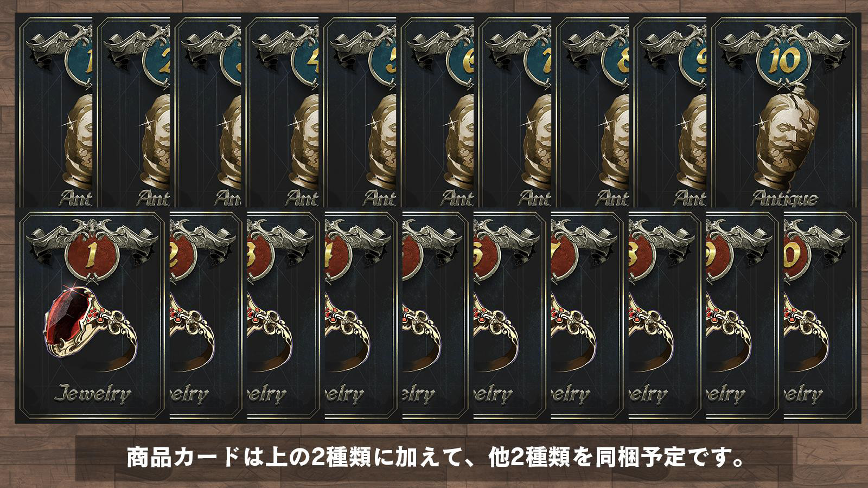The height and width of the screenshot is (488, 868).
Task: Click the teal number 10 badge
Action: 784,63
